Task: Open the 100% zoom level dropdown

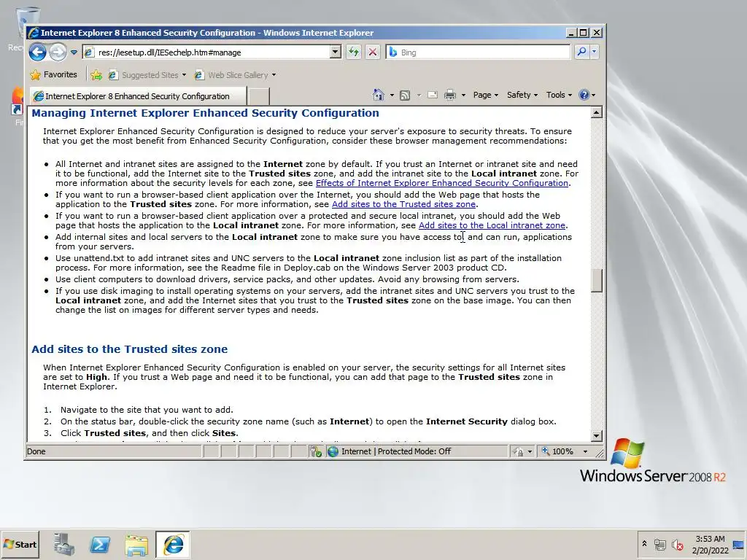Action: coord(586,451)
